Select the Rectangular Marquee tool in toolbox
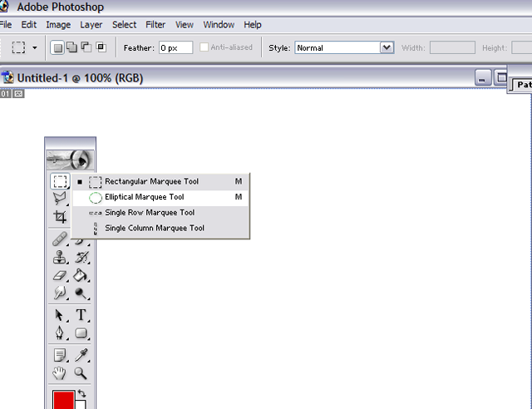This screenshot has width=532, height=409. tap(60, 181)
